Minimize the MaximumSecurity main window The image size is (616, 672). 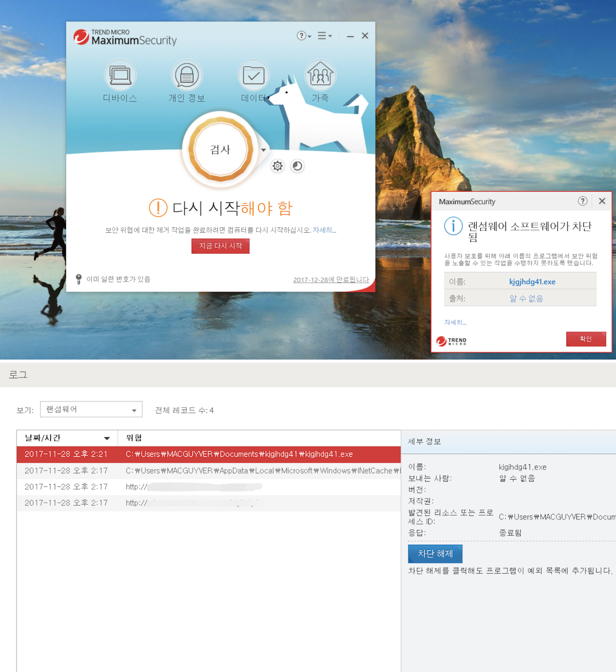tap(350, 37)
